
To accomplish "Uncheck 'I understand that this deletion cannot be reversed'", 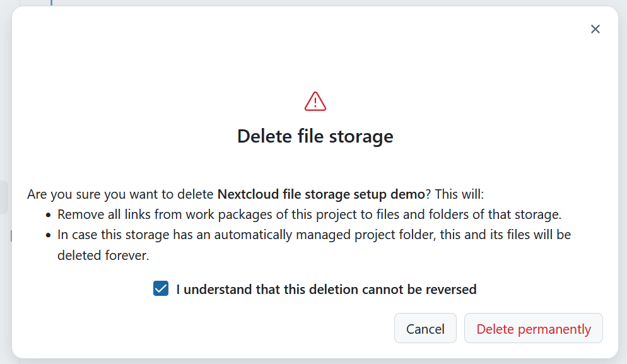I will tap(160, 288).
